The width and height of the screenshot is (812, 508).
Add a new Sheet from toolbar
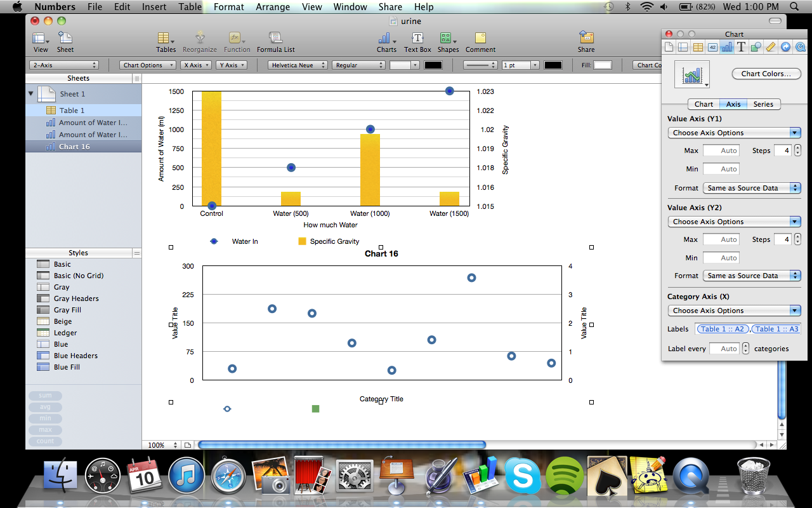[65, 42]
